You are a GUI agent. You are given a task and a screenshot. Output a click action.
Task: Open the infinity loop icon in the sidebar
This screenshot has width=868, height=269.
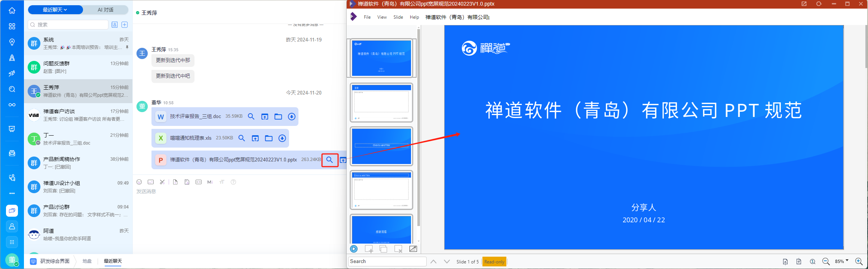pyautogui.click(x=12, y=105)
